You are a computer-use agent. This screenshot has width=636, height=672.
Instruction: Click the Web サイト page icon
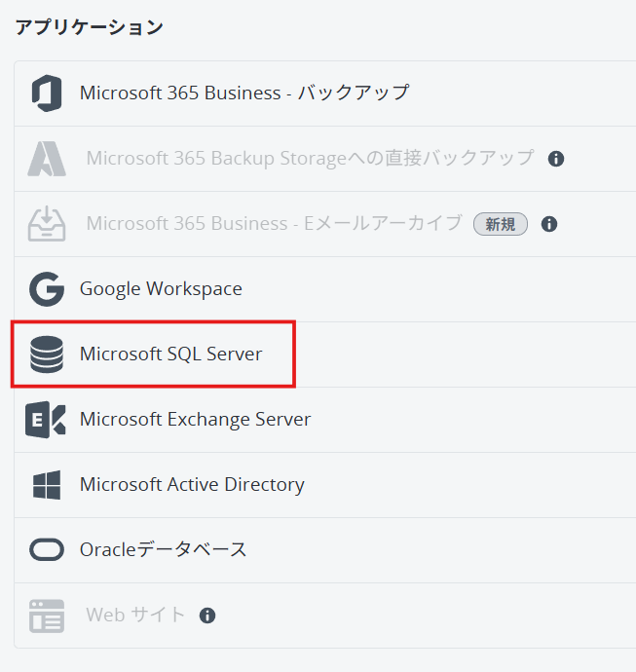click(x=47, y=616)
